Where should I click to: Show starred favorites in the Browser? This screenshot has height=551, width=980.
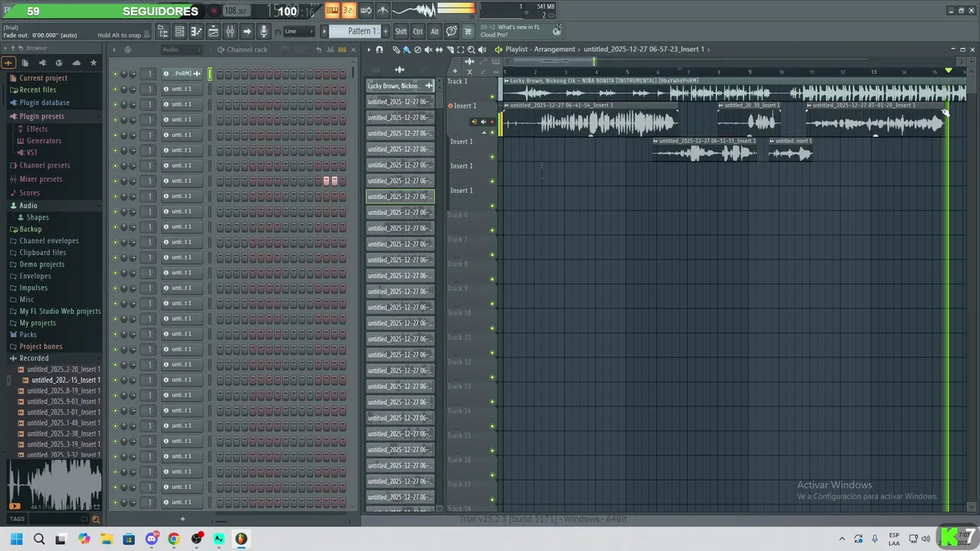click(x=93, y=63)
